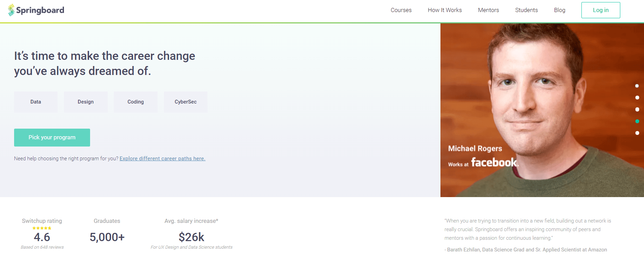The height and width of the screenshot is (270, 644).
Task: Click the 5,000+ graduates figure
Action: (x=107, y=237)
